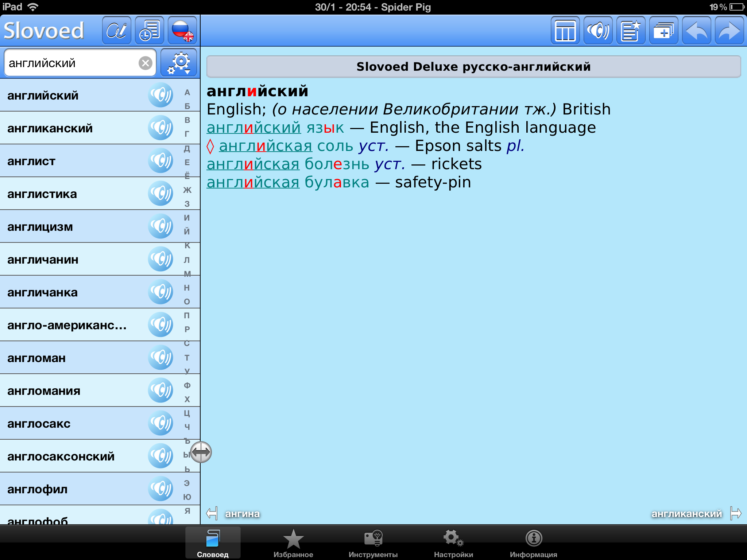Open the Словоед tab
Image resolution: width=747 pixels, height=560 pixels.
click(x=213, y=543)
